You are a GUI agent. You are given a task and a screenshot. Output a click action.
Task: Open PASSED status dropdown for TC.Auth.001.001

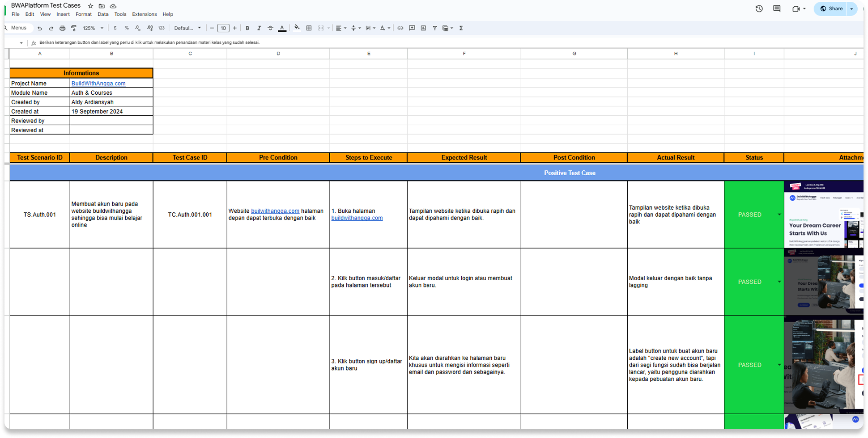click(779, 215)
